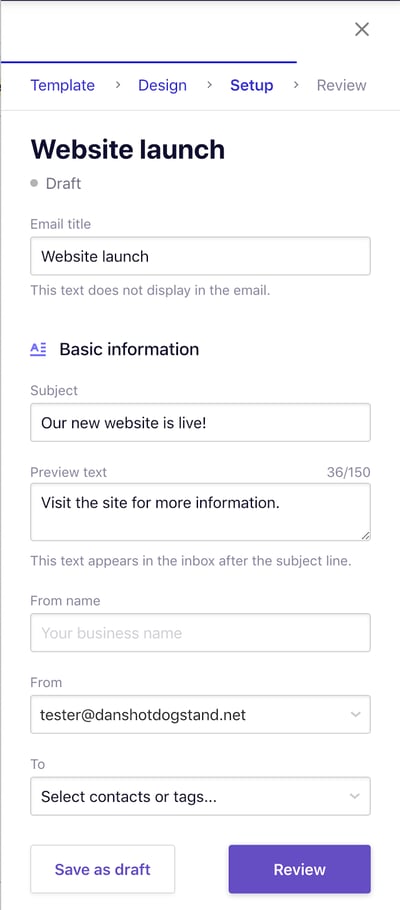The image size is (400, 910).
Task: Click the From name business name field
Action: pos(200,633)
